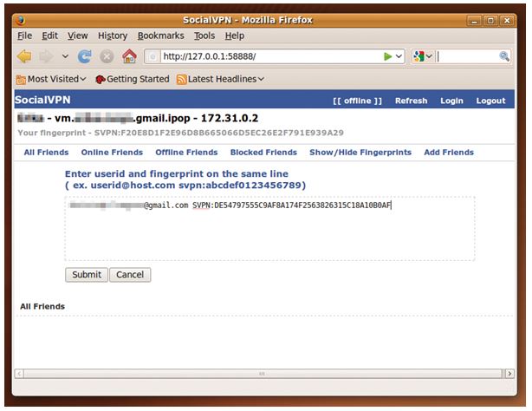Open the History menu
532x411 pixels.
coord(113,36)
